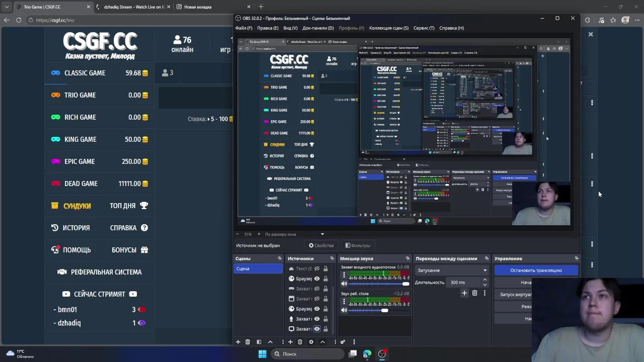Select Сцена in the scenes list
This screenshot has width=644, height=362.
[259, 268]
